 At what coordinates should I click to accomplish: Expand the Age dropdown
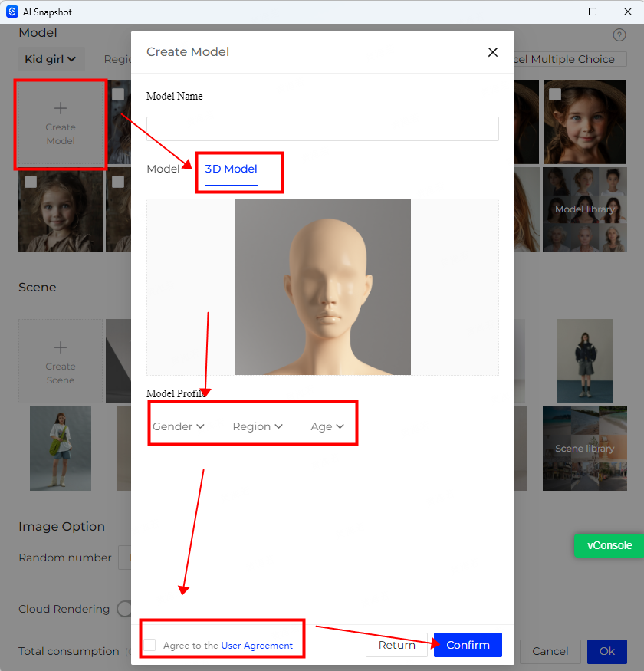[327, 426]
